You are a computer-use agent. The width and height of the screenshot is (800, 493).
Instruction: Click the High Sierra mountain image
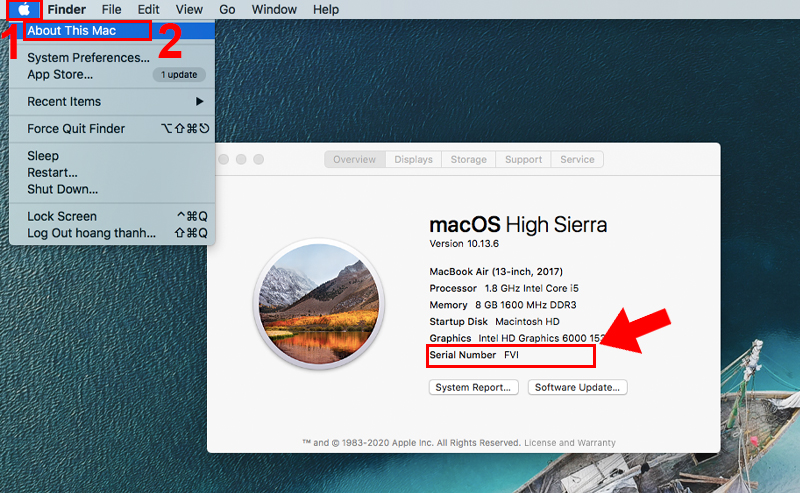click(319, 304)
